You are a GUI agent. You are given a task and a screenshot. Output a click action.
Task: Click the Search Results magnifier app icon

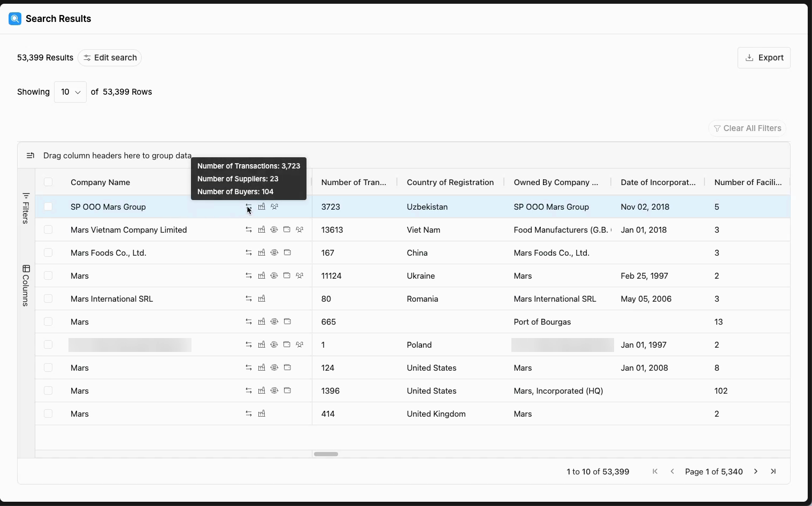(x=15, y=19)
